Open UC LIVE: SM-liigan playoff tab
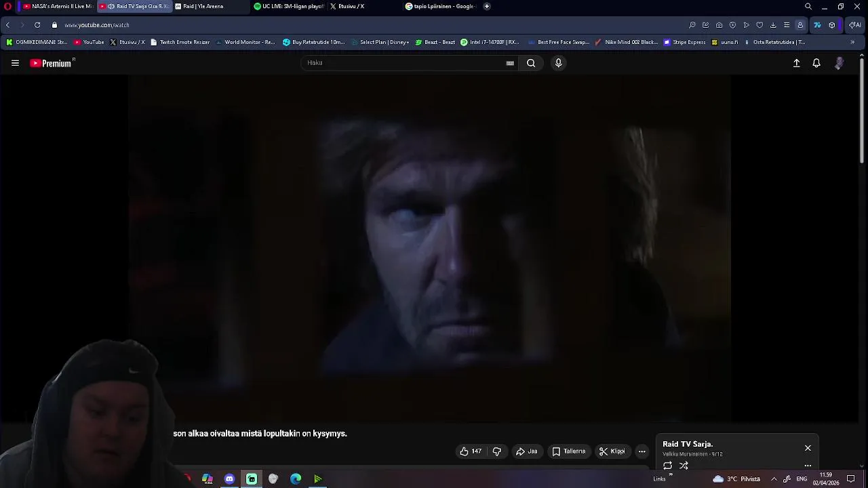The width and height of the screenshot is (868, 488). click(290, 6)
